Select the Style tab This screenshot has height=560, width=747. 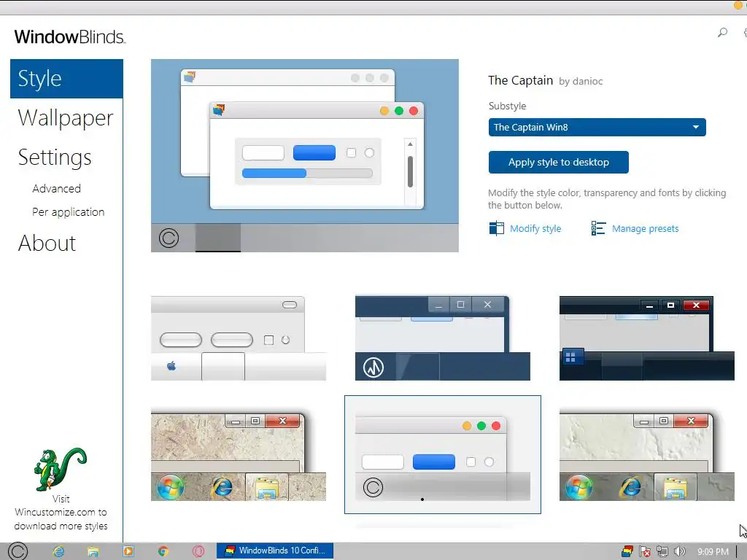[66, 79]
